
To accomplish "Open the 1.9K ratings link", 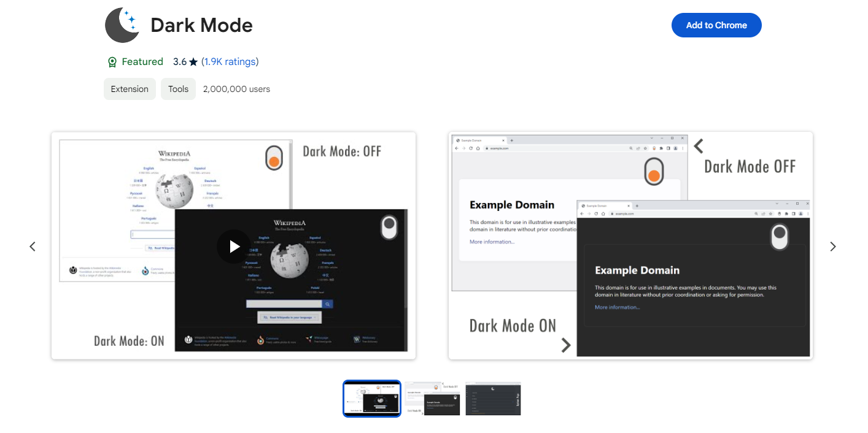I will click(230, 61).
